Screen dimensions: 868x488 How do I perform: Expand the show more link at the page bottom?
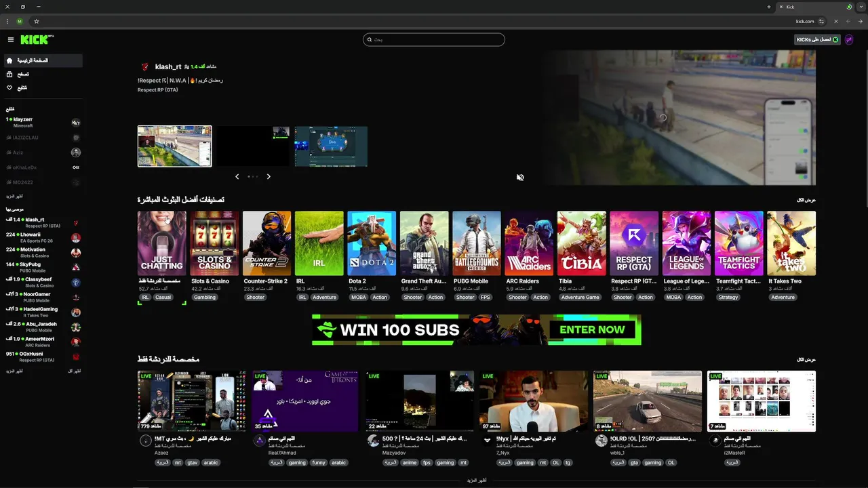[477, 480]
